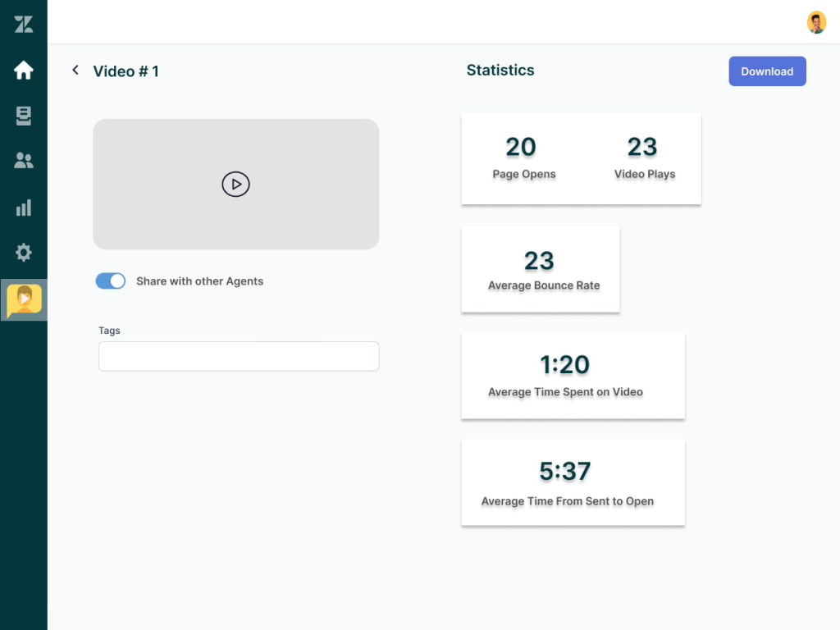Open the Customers people icon
The image size is (840, 630).
pos(24,161)
